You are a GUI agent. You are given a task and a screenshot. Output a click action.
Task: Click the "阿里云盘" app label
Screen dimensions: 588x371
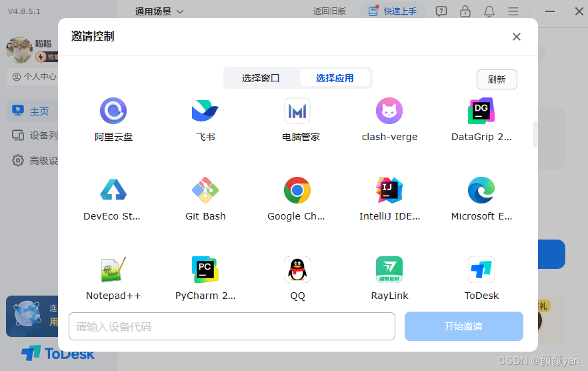pyautogui.click(x=113, y=137)
